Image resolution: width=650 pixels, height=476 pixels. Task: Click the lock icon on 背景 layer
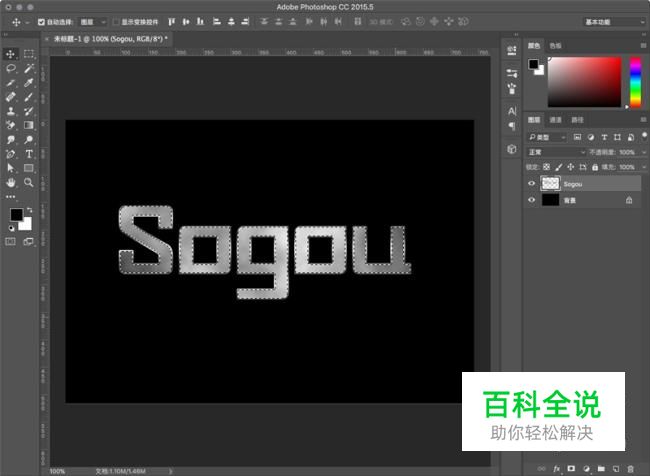(629, 200)
